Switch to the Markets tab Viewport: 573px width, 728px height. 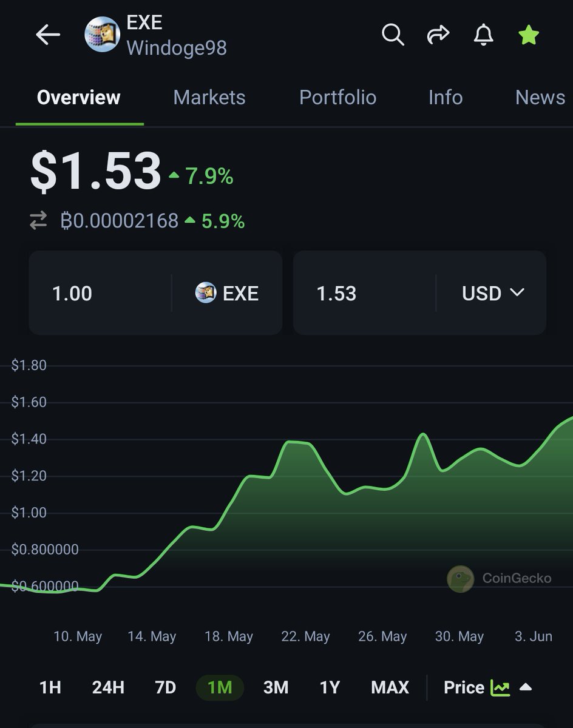pyautogui.click(x=209, y=97)
